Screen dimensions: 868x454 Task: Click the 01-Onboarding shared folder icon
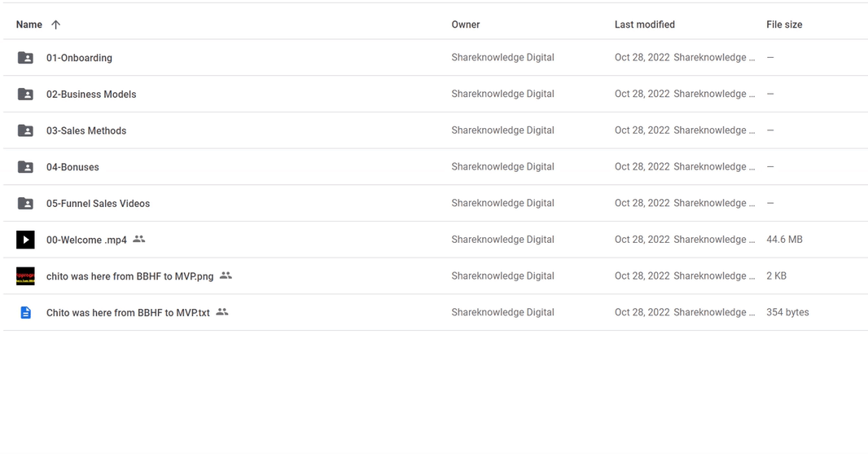coord(25,58)
